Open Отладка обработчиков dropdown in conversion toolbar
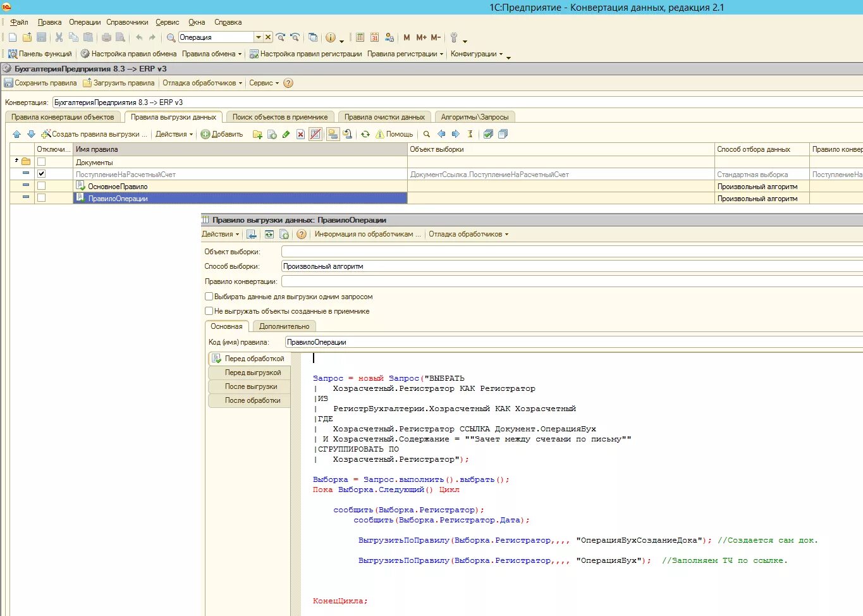Screen dimensions: 863x616 [202, 83]
